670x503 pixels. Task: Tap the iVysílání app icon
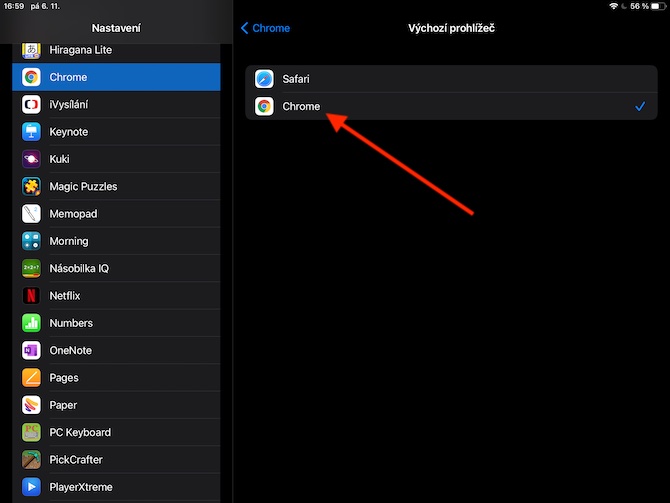coord(31,105)
